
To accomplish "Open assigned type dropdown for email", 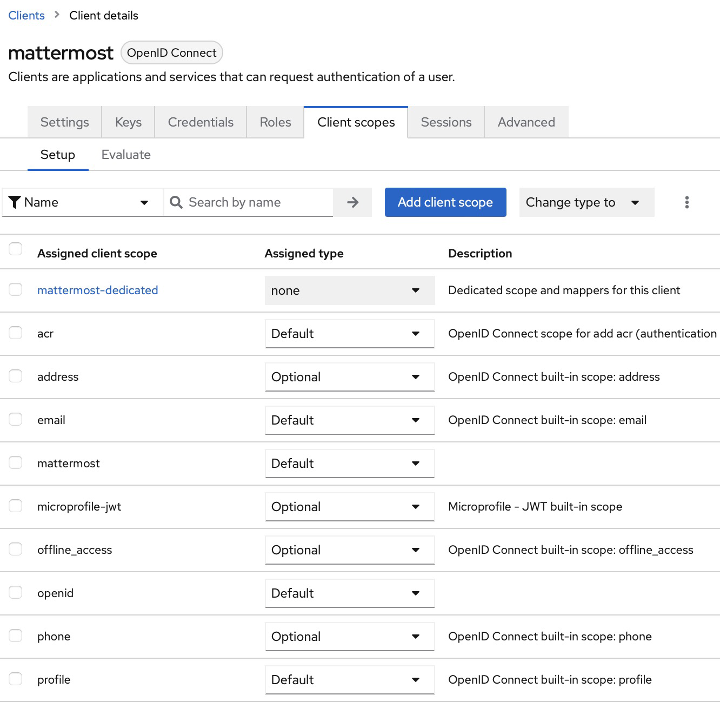I will point(350,420).
